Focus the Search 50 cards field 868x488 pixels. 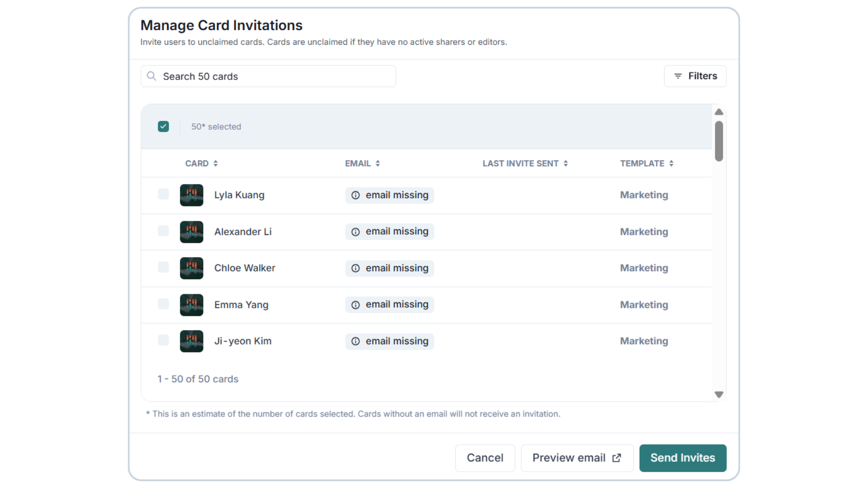268,76
